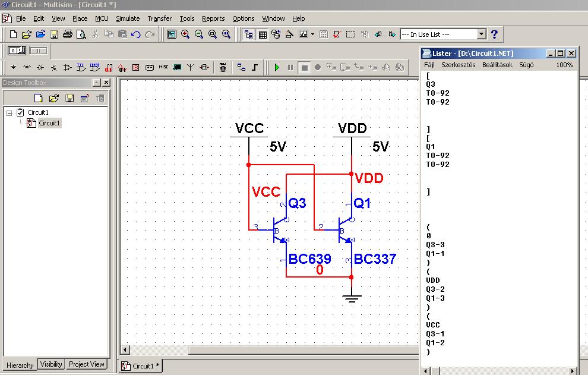Toggle full screen view
Screen dimensions: 588x375
[172, 34]
